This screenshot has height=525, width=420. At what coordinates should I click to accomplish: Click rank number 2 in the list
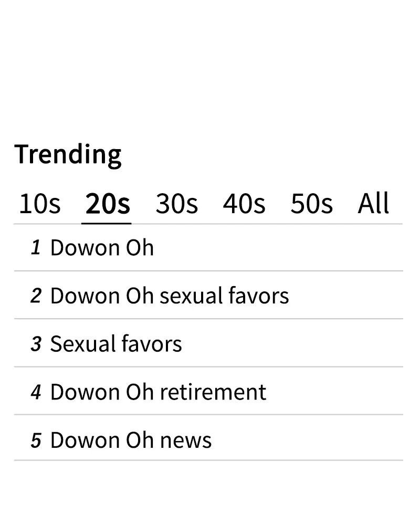(x=36, y=296)
